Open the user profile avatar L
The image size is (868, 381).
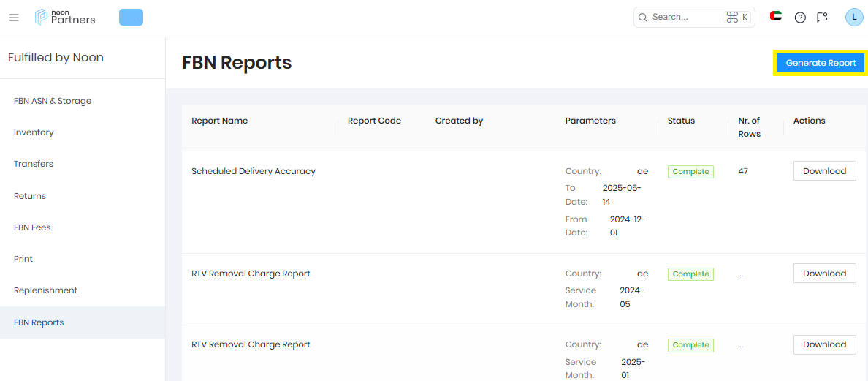(x=854, y=17)
